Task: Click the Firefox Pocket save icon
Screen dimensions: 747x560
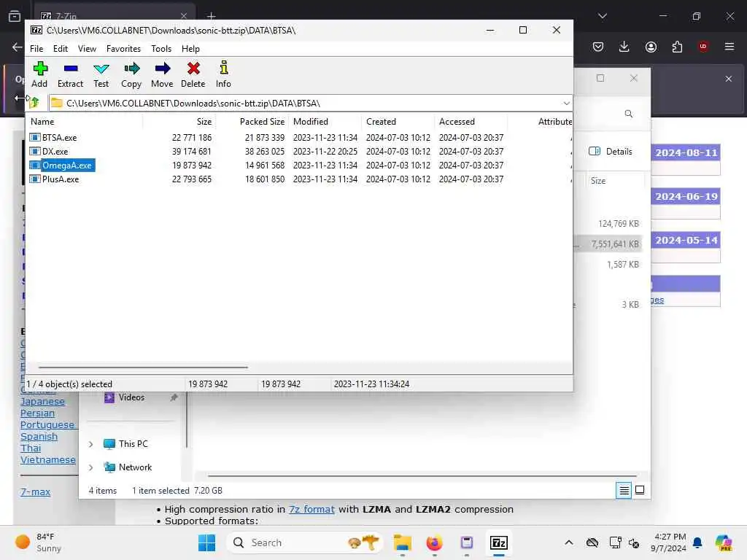Action: tap(598, 47)
